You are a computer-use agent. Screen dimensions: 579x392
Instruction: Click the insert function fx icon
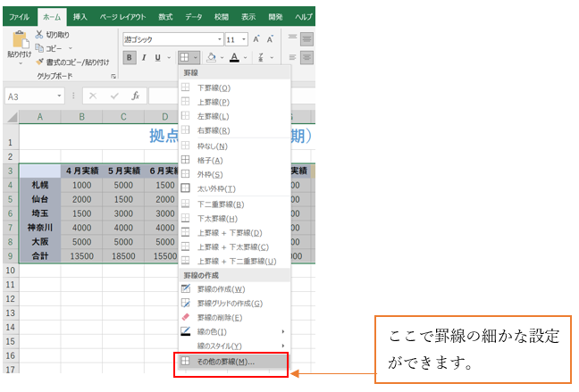tap(135, 96)
